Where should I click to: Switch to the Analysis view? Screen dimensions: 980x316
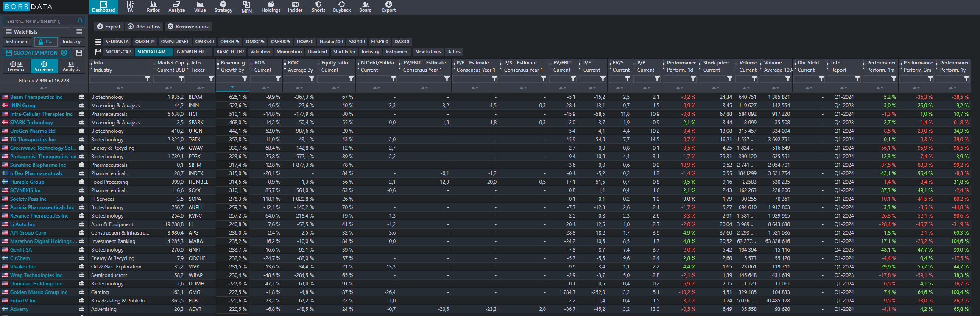point(71,66)
